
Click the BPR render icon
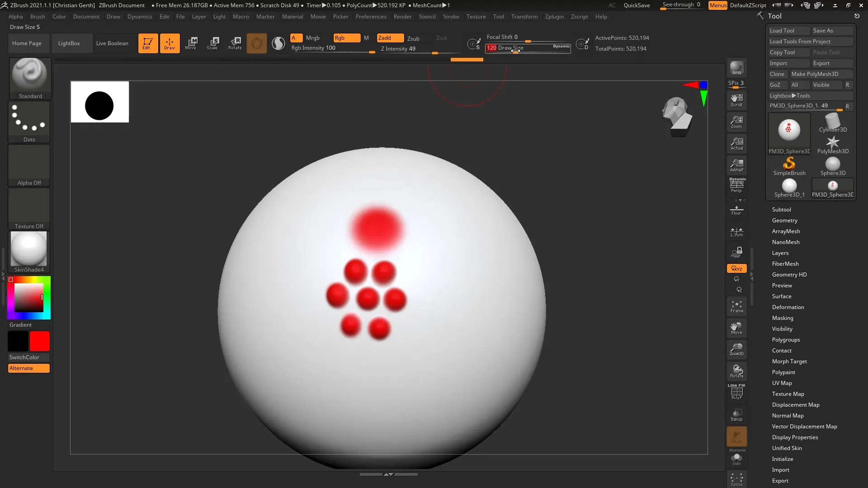736,68
